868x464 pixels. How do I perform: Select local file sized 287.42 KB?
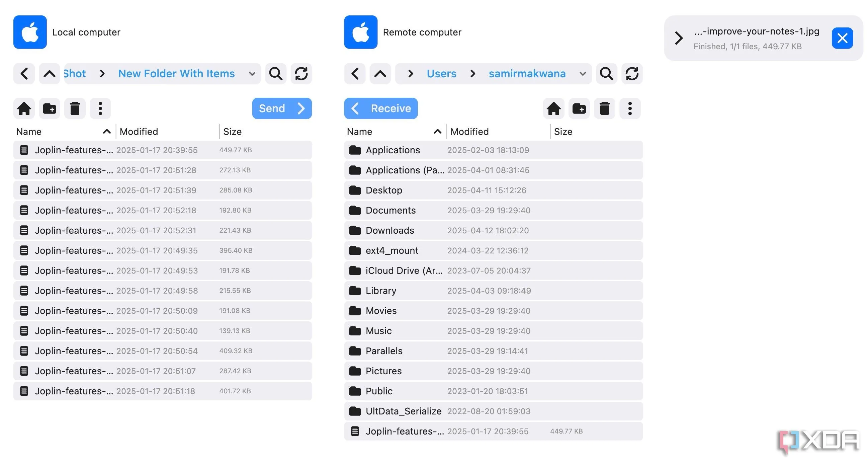[163, 371]
